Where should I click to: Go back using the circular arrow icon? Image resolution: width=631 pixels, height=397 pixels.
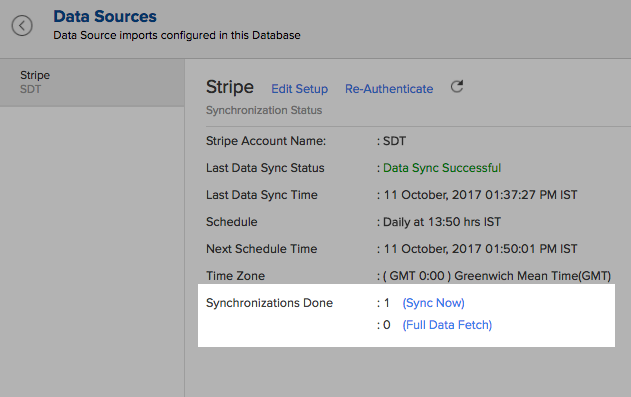point(22,26)
